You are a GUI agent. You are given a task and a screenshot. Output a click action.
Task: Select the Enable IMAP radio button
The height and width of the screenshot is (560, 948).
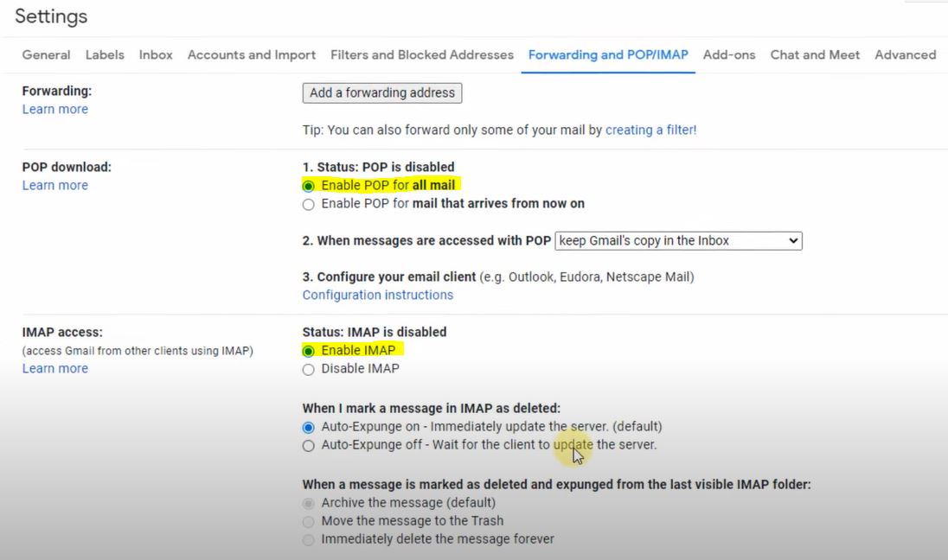(308, 351)
